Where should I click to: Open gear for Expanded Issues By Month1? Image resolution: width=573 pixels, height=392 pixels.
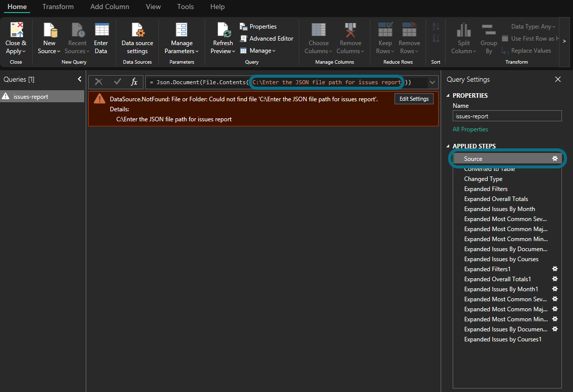tap(555, 289)
